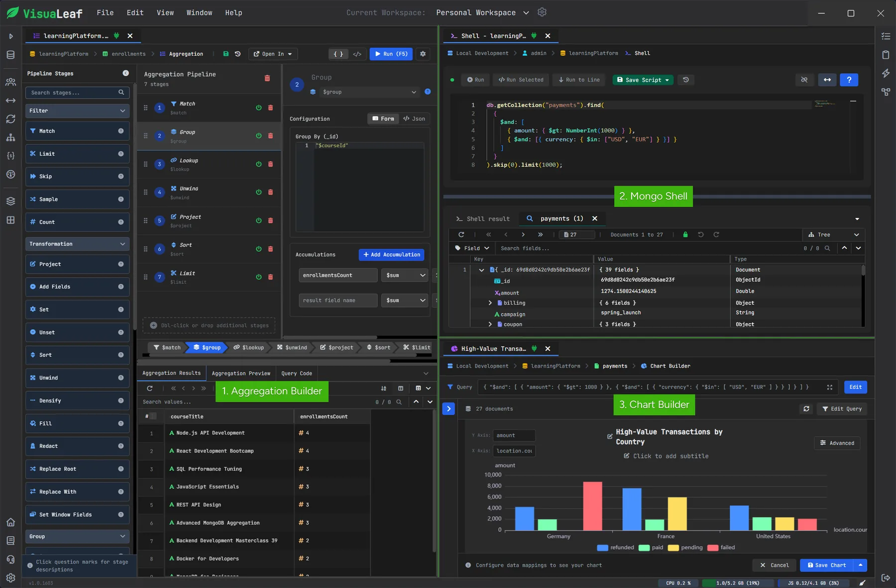Go to the last page of payments results
Image resolution: width=896 pixels, height=588 pixels.
pyautogui.click(x=540, y=234)
